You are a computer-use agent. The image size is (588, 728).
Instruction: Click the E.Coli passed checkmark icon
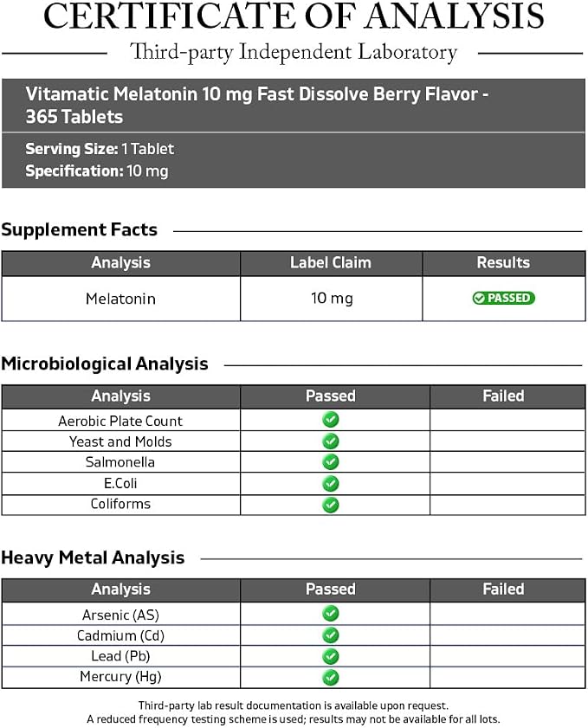pyautogui.click(x=331, y=483)
